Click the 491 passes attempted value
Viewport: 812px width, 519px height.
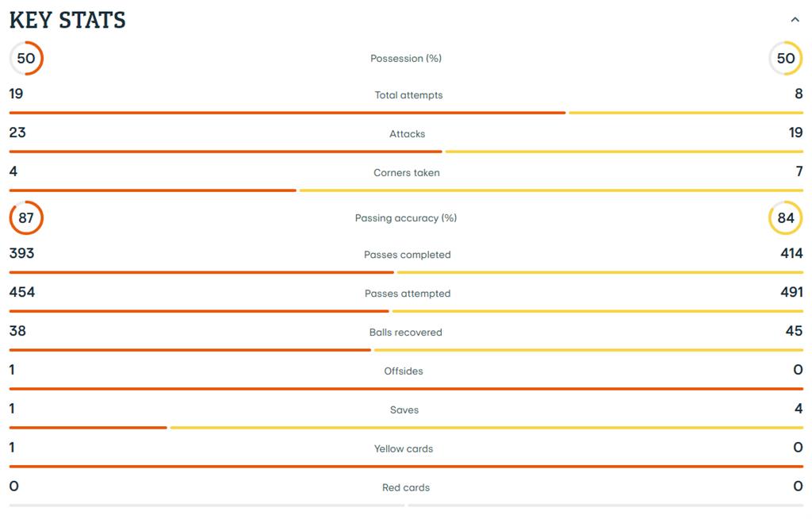click(x=791, y=292)
